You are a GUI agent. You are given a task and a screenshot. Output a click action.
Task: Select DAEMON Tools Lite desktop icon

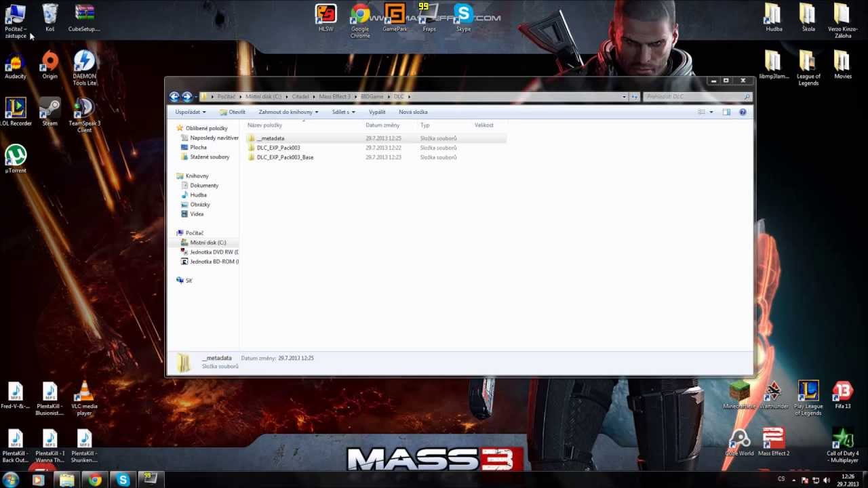[84, 68]
